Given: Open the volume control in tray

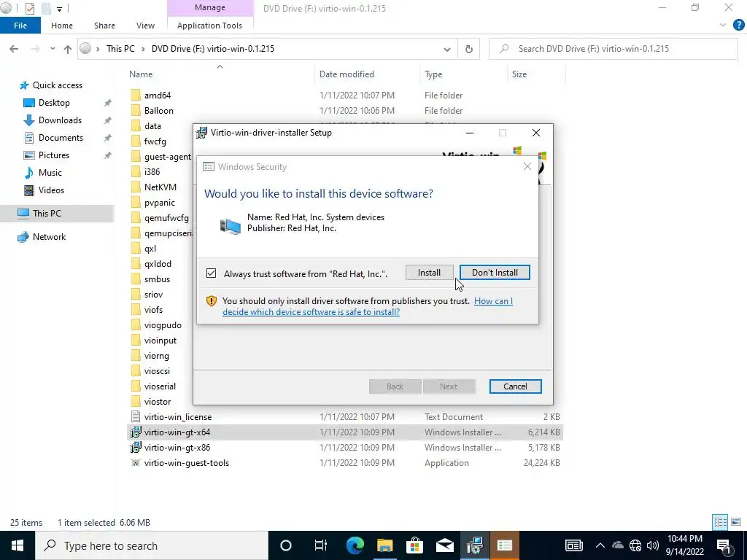Looking at the screenshot, I should [x=653, y=545].
